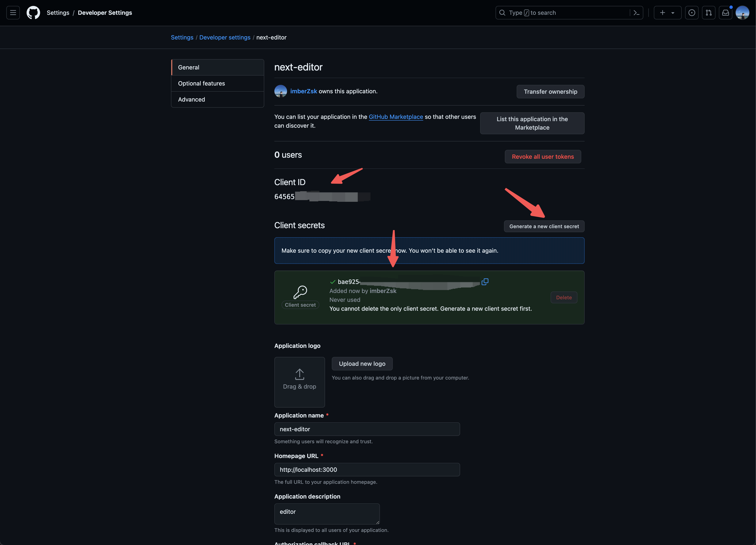
Task: Open the global navigation hamburger menu
Action: tap(13, 13)
